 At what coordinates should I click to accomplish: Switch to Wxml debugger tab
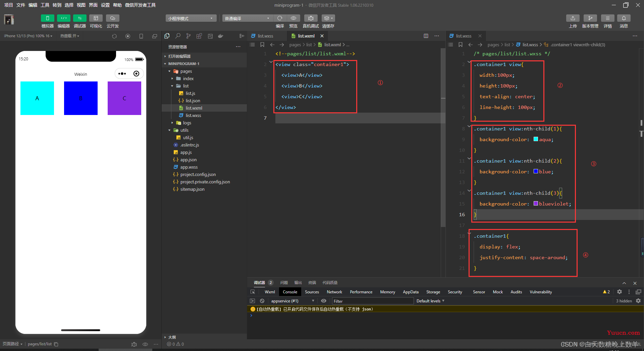[x=270, y=292]
